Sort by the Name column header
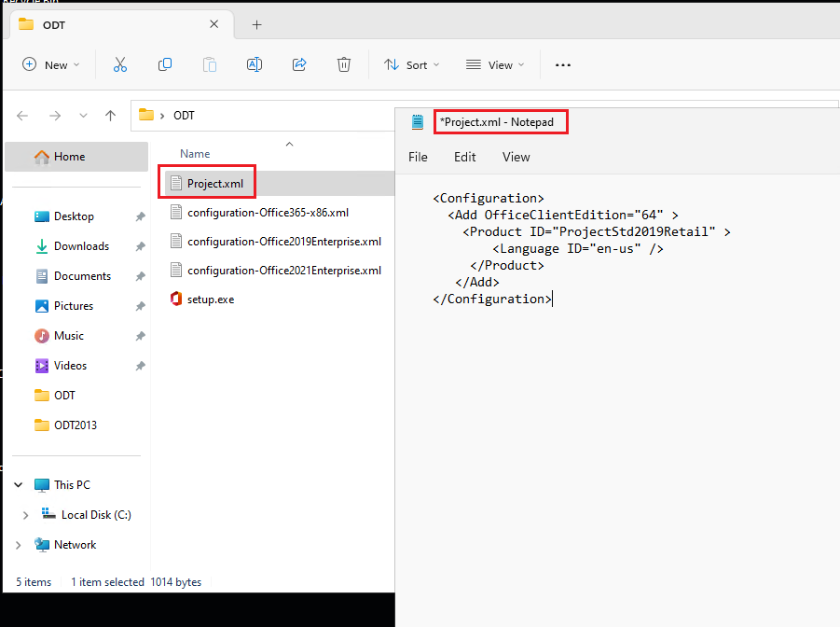This screenshot has width=840, height=627. [195, 154]
